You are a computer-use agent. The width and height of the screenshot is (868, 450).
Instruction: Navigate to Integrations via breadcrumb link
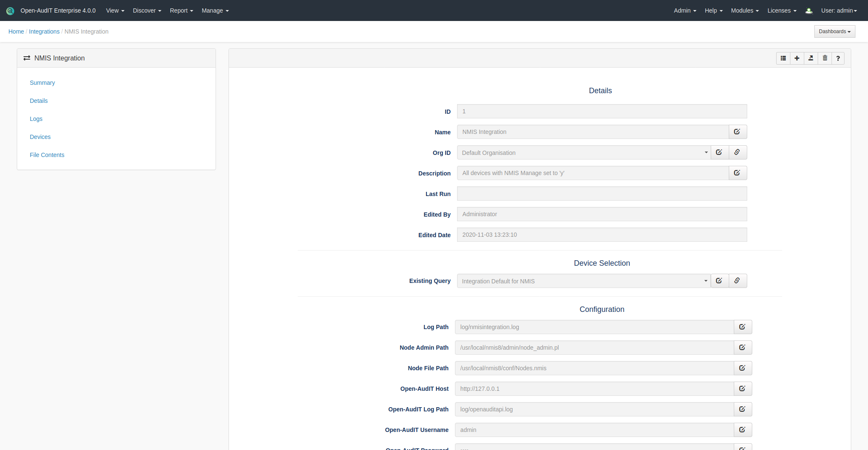[x=44, y=31]
